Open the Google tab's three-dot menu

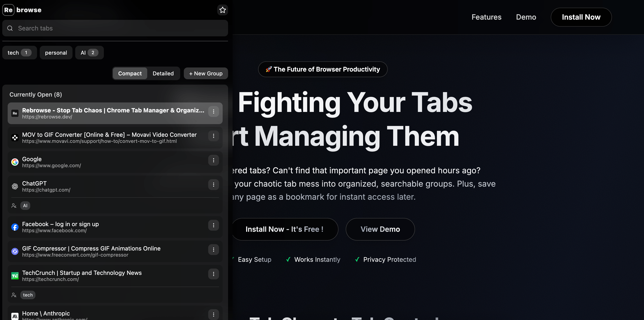click(x=213, y=160)
